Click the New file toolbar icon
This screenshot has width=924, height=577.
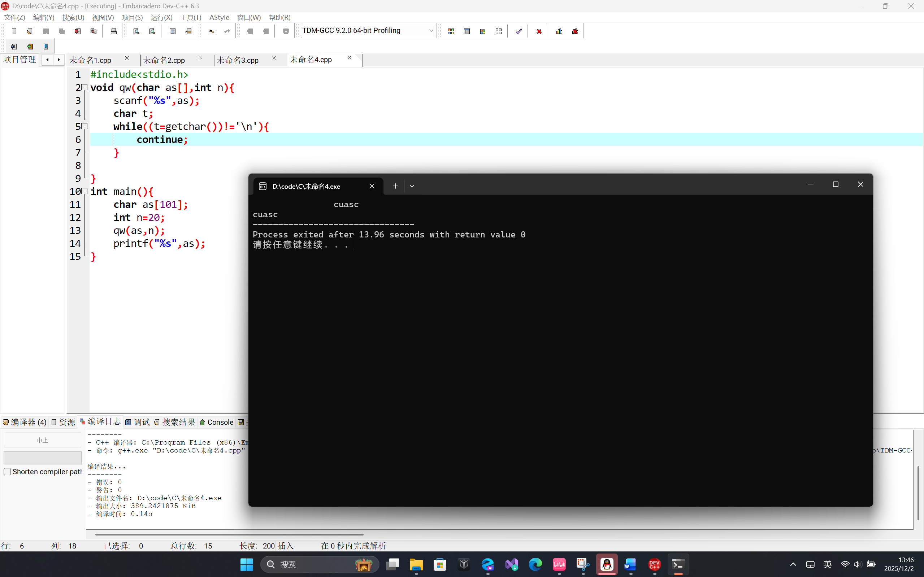pos(14,31)
